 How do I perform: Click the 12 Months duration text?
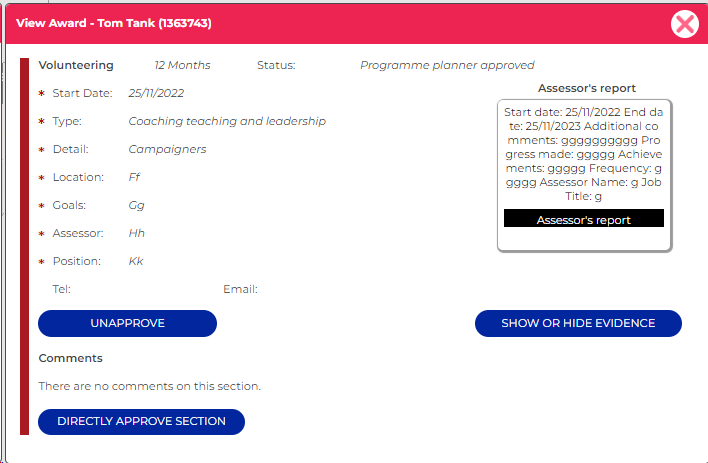coord(182,65)
